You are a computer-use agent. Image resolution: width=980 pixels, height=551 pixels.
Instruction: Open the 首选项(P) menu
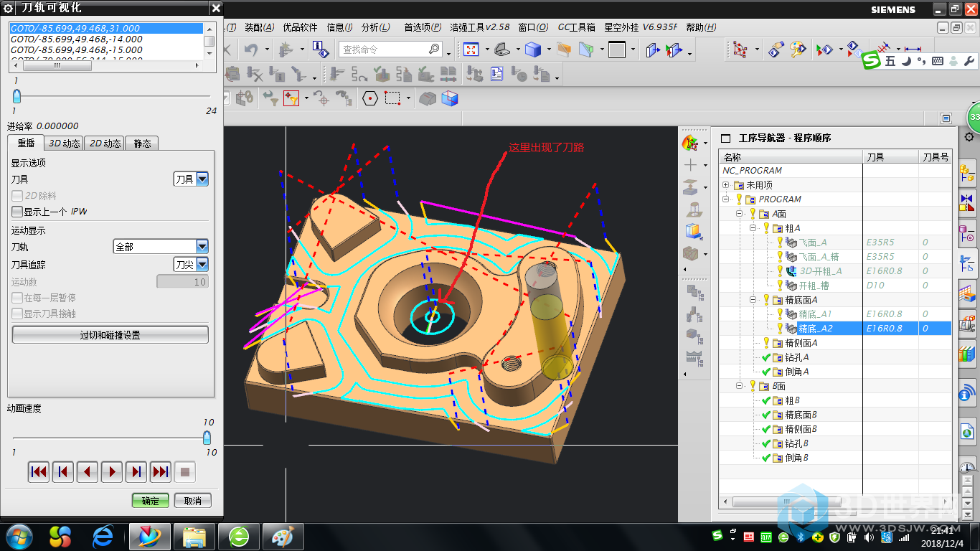(423, 27)
